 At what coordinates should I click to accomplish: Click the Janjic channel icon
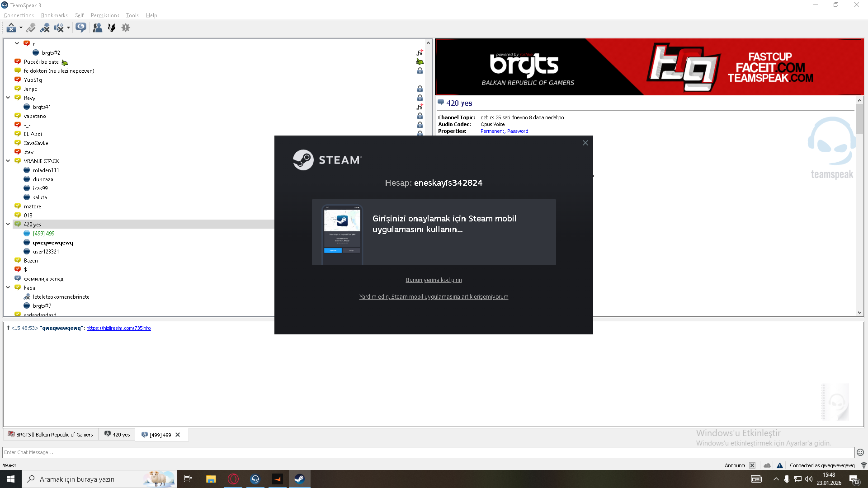click(x=18, y=89)
